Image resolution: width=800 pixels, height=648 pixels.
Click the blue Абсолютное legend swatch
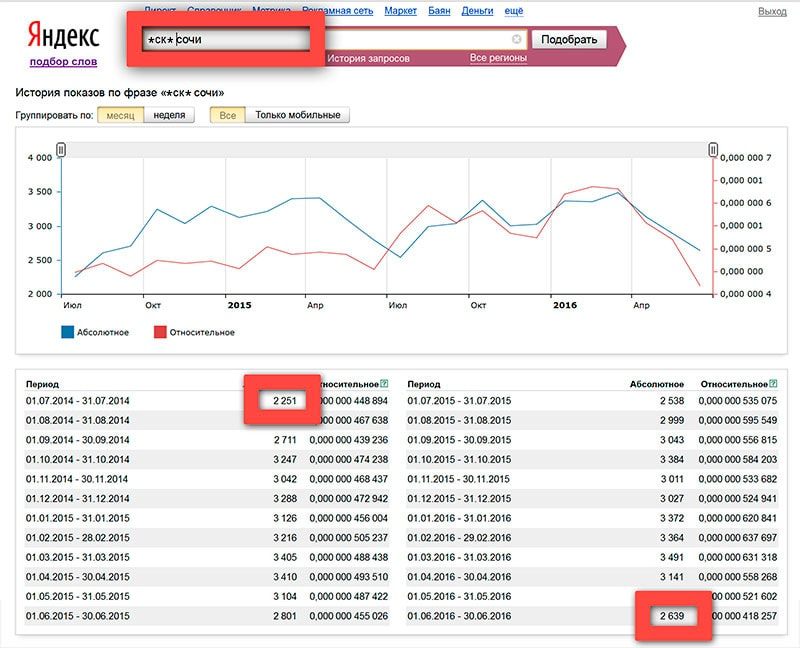67,332
